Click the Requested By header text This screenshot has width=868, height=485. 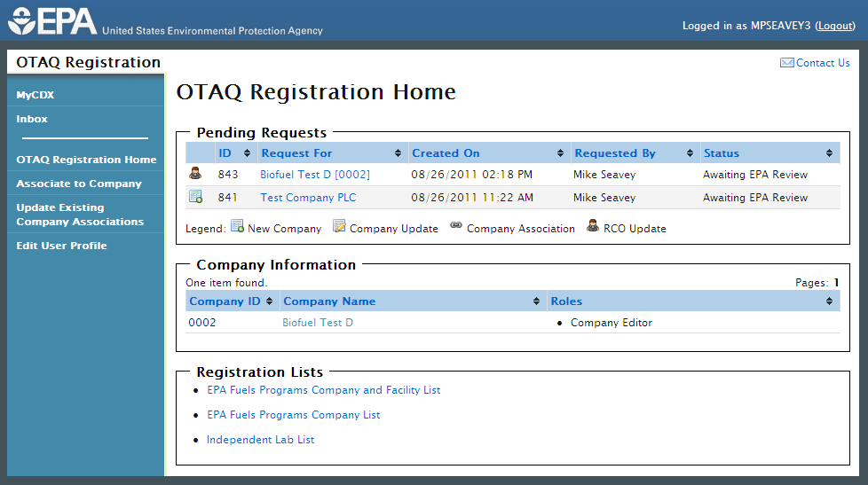click(x=615, y=153)
